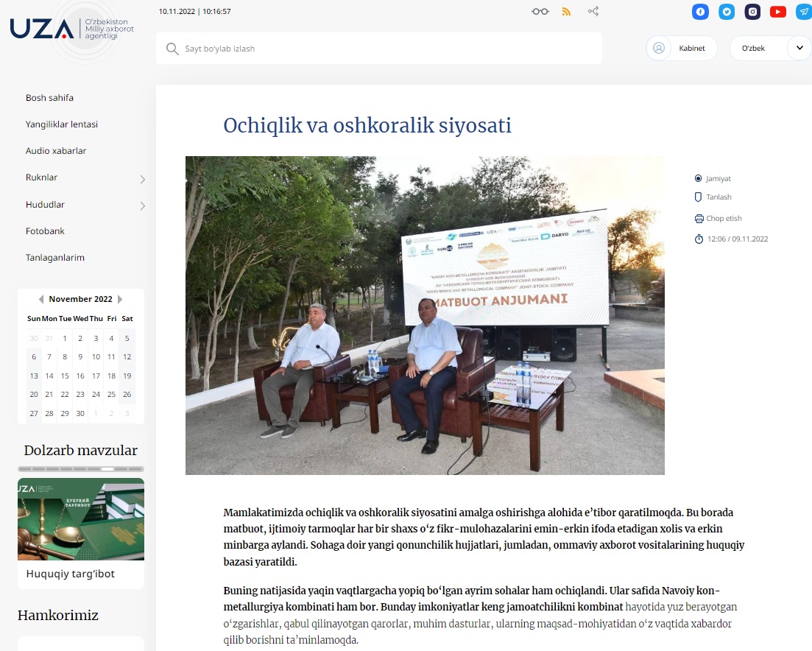Open the YouTube channel icon
Screen dimensions: 812x651
pos(777,12)
